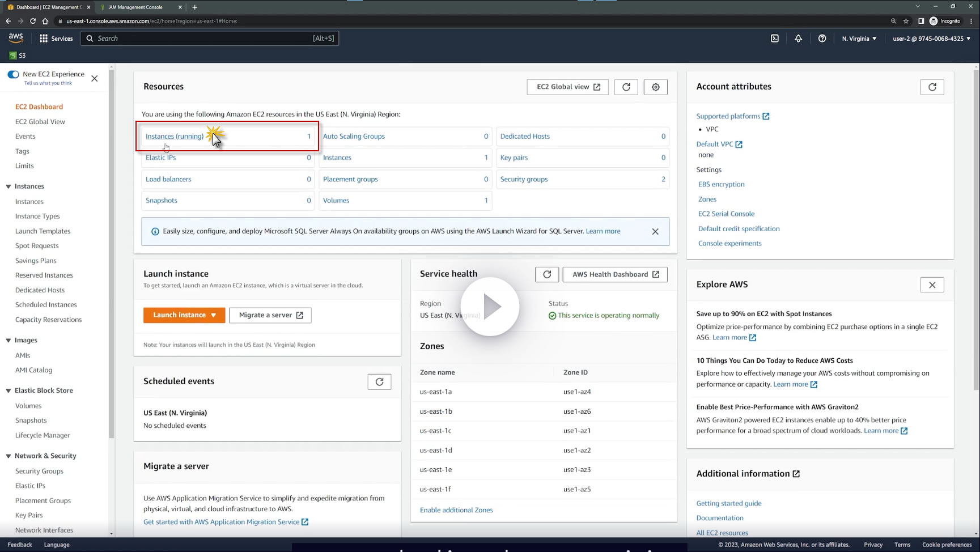Open Get started with Application Migration Service
Image resolution: width=980 pixels, height=552 pixels.
click(x=226, y=522)
